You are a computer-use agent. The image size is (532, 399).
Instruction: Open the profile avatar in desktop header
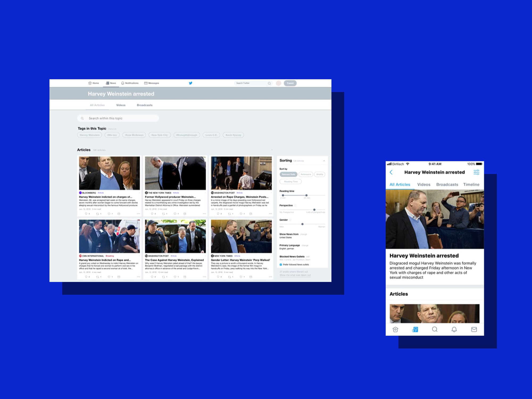click(x=279, y=83)
